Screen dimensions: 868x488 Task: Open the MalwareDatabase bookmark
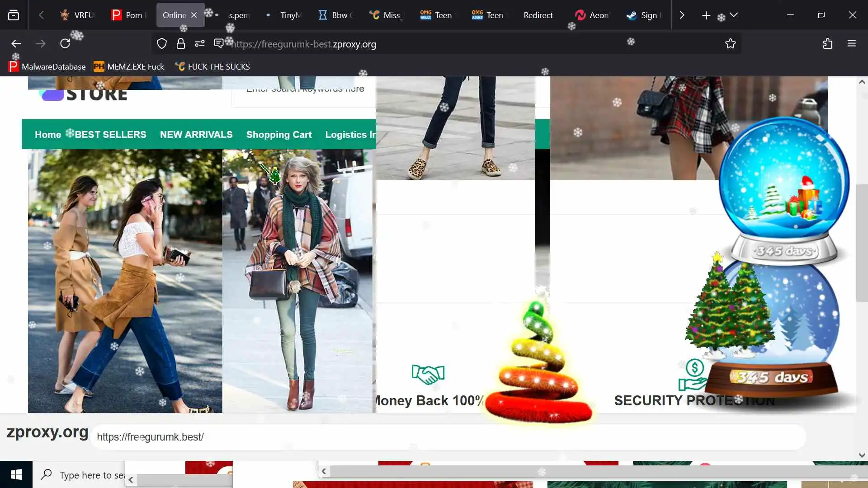click(47, 67)
